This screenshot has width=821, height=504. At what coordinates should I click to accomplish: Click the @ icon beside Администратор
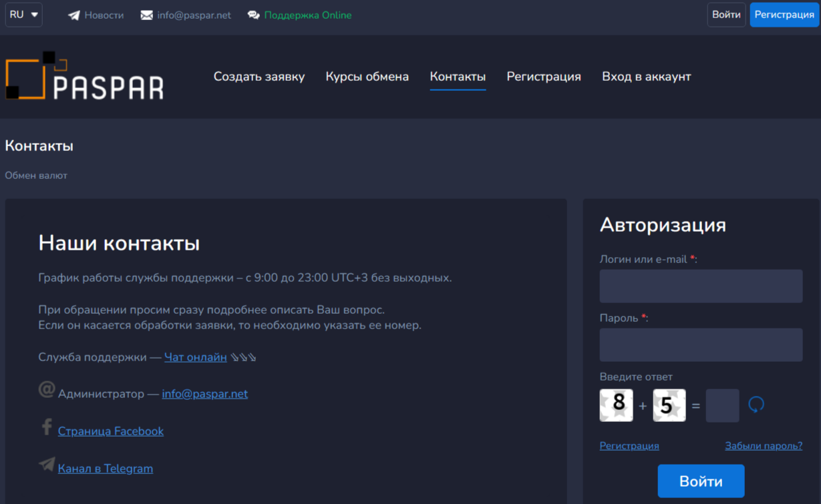pos(46,390)
